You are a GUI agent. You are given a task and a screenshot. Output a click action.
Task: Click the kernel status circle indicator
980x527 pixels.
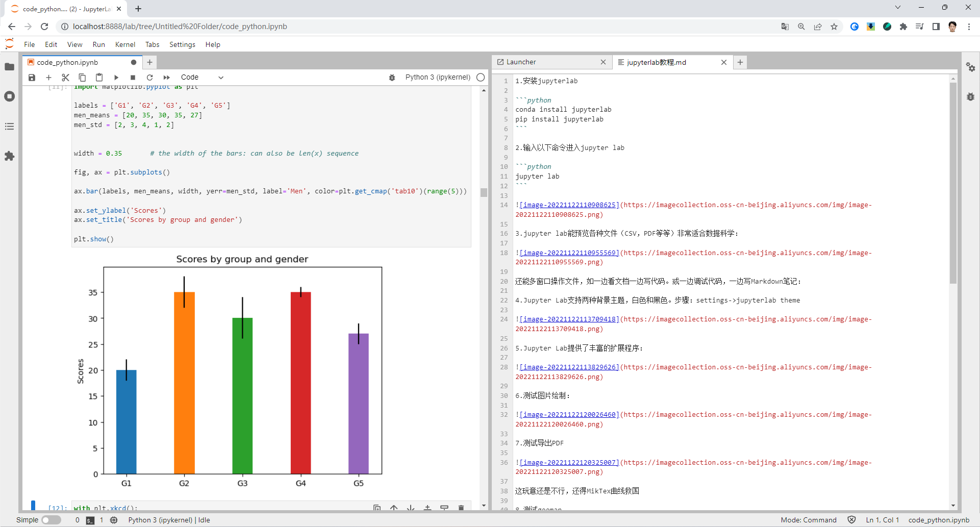coord(481,78)
